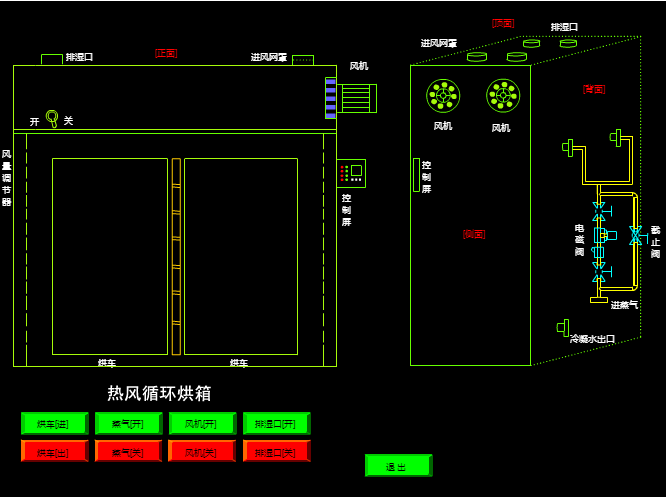Click the 进蒸气 steam inlet flange
Screen dimensions: 666x497
[x=598, y=300]
